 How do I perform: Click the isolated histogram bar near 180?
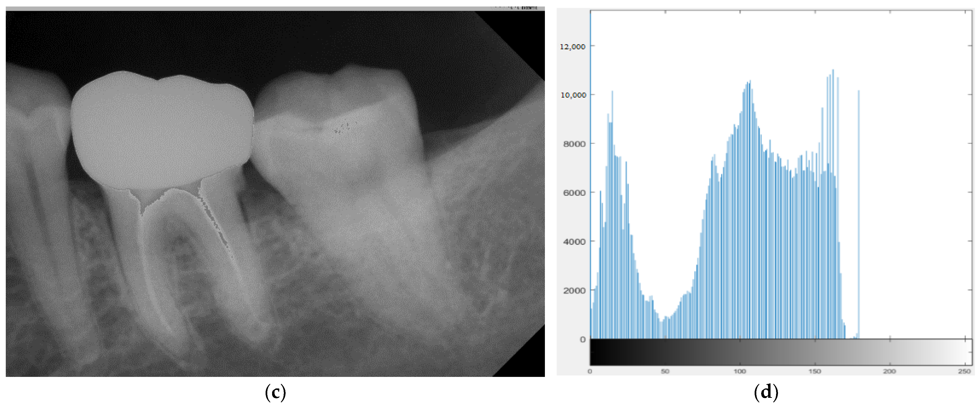point(859,213)
